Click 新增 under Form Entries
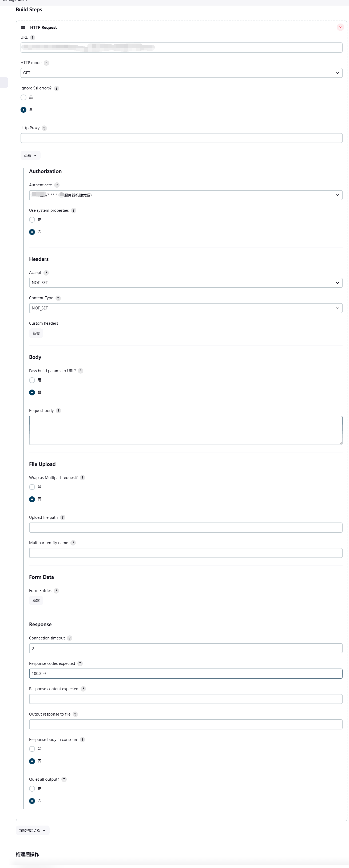Image resolution: width=349 pixels, height=868 pixels. (x=36, y=600)
